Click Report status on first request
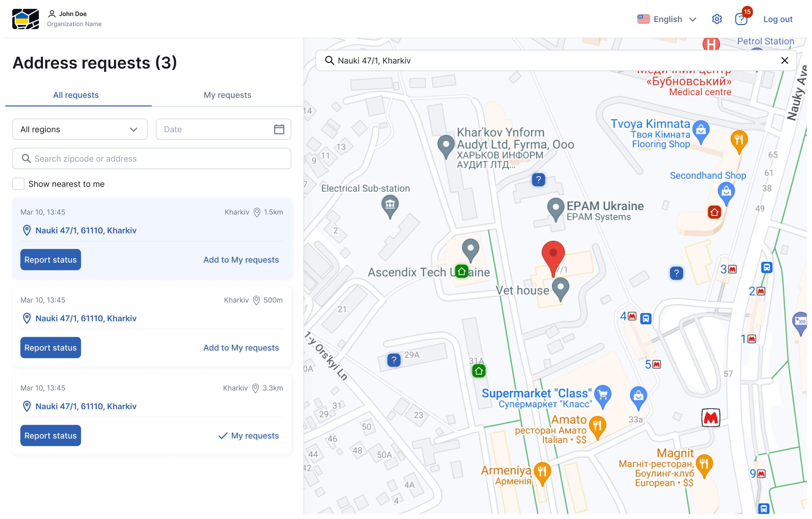 [x=51, y=260]
